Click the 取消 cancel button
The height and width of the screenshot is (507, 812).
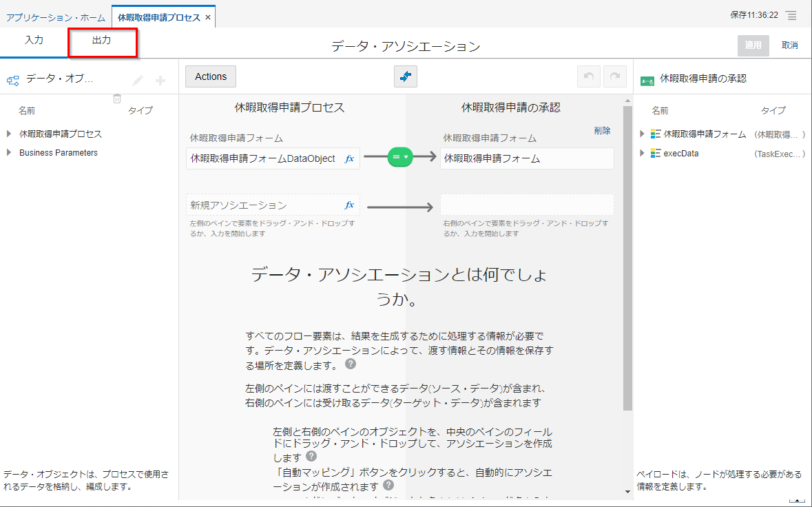[789, 45]
